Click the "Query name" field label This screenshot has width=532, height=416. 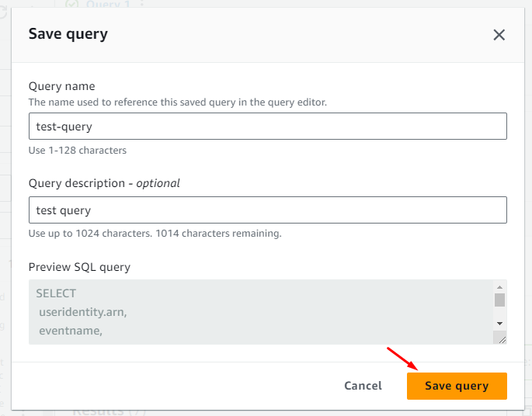click(61, 86)
